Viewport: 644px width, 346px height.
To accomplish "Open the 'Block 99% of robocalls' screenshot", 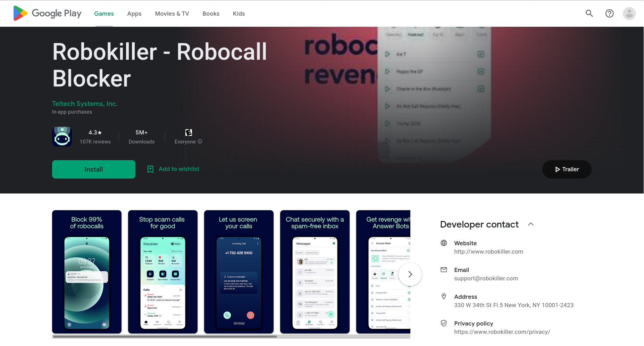I will 87,272.
